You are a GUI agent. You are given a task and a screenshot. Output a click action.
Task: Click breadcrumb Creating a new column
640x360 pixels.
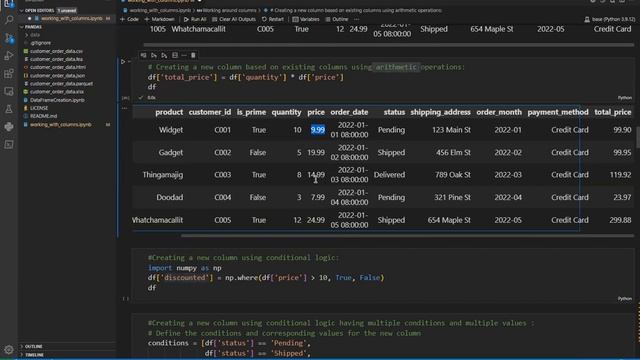point(353,11)
